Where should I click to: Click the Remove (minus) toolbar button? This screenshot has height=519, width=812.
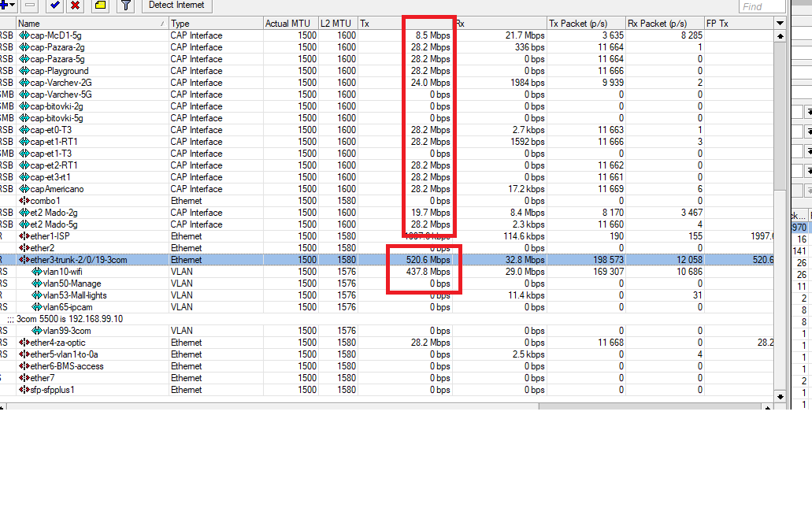[30, 6]
